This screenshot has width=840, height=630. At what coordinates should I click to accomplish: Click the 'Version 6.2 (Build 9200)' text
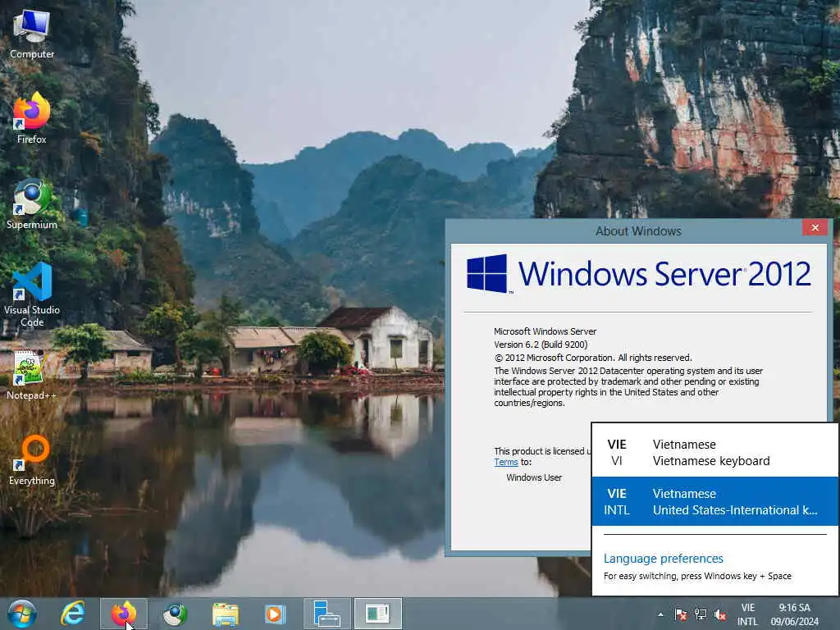(x=541, y=345)
